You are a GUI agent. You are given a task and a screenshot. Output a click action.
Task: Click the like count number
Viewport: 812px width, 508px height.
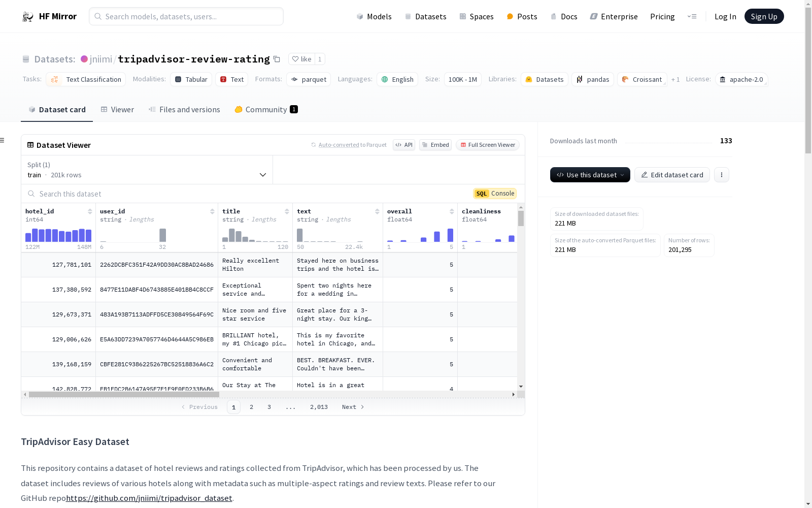click(320, 59)
